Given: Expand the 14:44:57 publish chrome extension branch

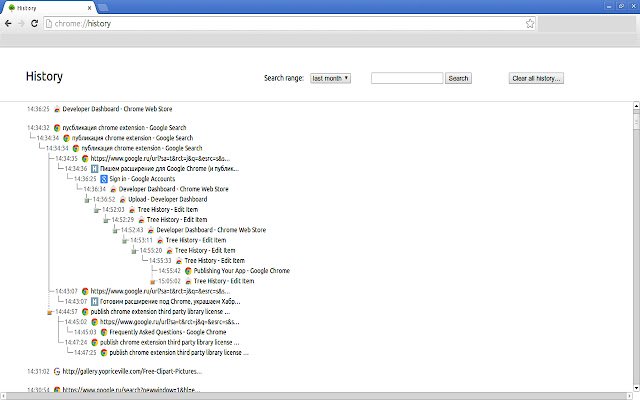Looking at the screenshot, I should pyautogui.click(x=49, y=312).
